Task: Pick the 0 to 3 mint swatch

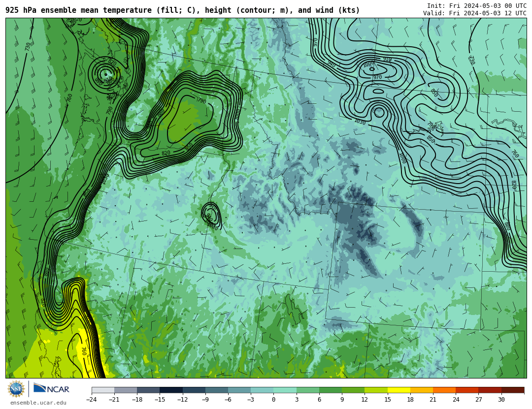Action: (285, 390)
